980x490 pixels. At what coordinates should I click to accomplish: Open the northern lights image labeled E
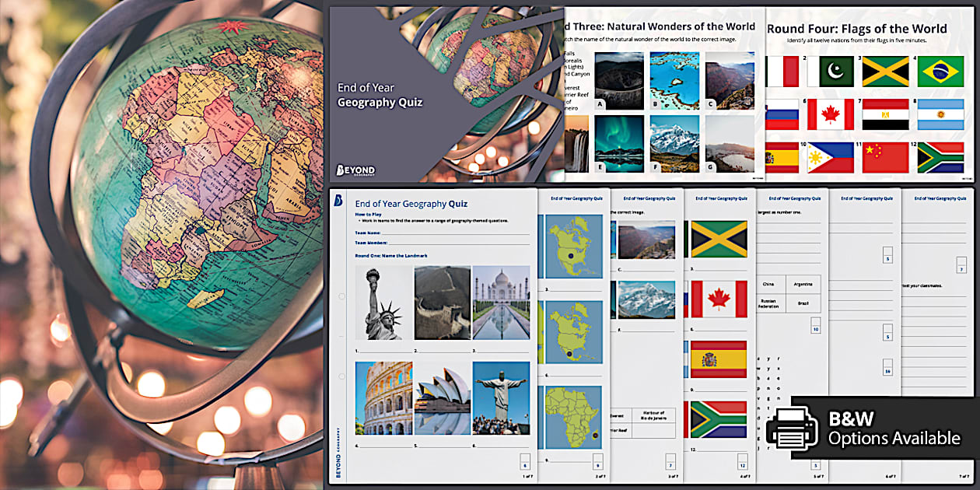pyautogui.click(x=619, y=142)
